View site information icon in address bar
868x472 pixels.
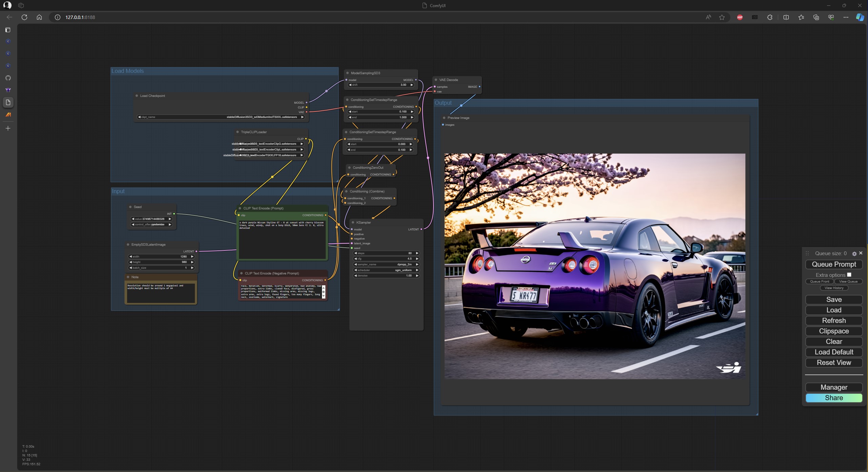tap(58, 17)
